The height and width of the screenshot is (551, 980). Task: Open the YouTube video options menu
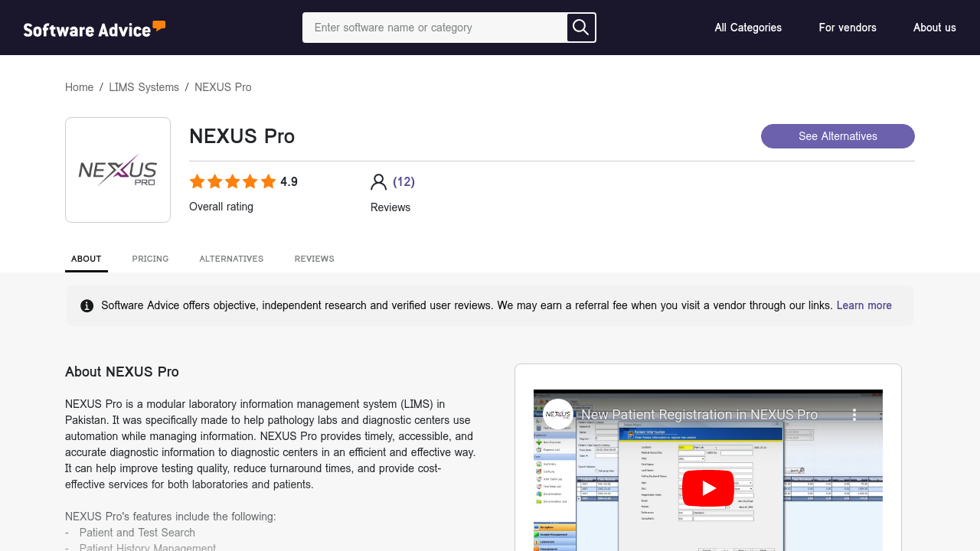pyautogui.click(x=854, y=415)
